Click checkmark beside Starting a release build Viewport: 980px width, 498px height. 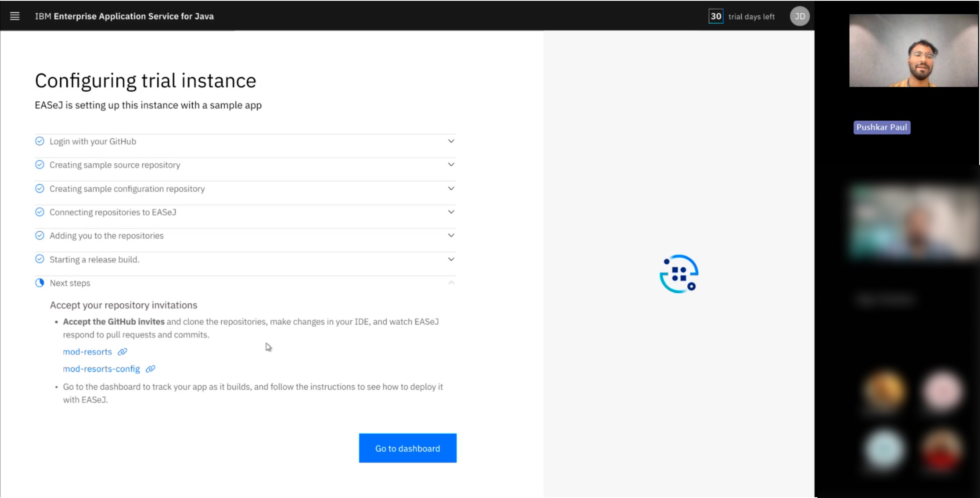tap(39, 259)
